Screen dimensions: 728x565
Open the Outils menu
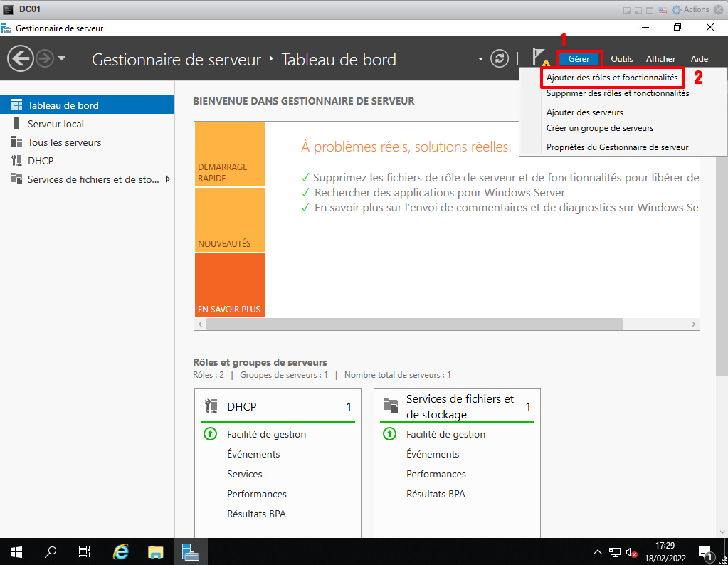tap(621, 59)
